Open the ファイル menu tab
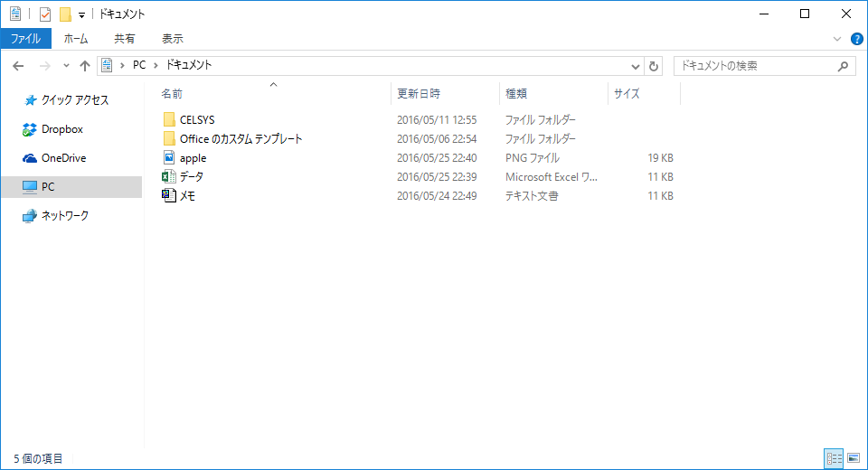 click(25, 39)
